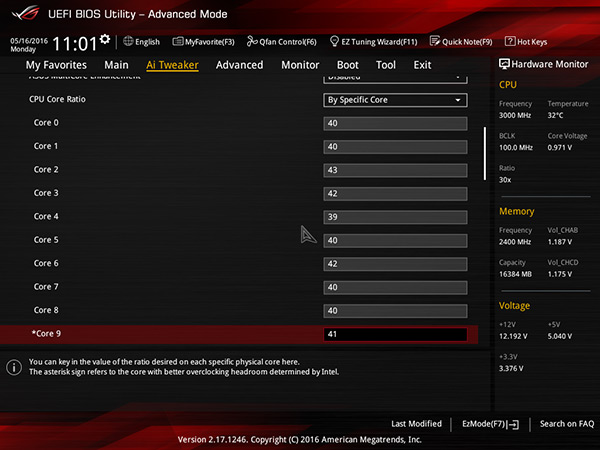
Task: Open the My Favorites tab
Action: coord(56,65)
